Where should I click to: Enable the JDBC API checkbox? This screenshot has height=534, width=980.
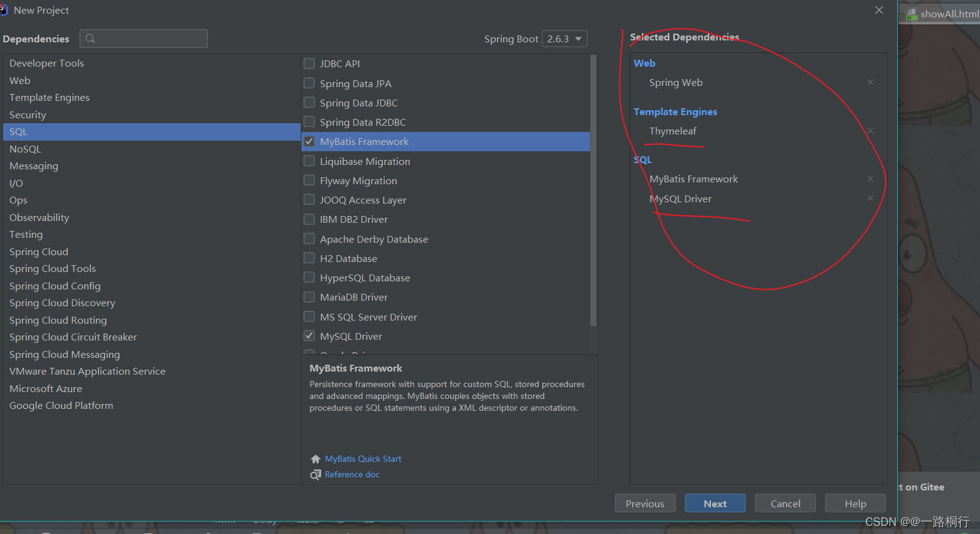pos(309,63)
